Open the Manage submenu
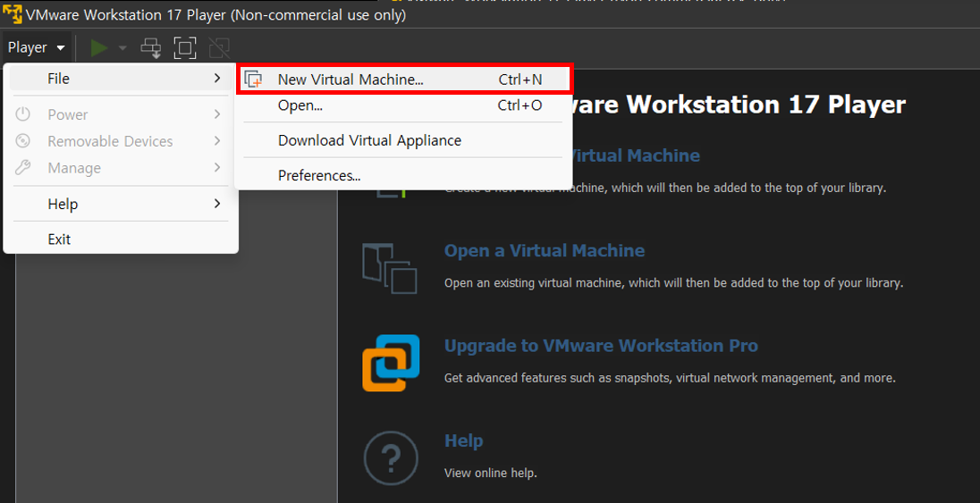Image resolution: width=980 pixels, height=503 pixels. 121,168
